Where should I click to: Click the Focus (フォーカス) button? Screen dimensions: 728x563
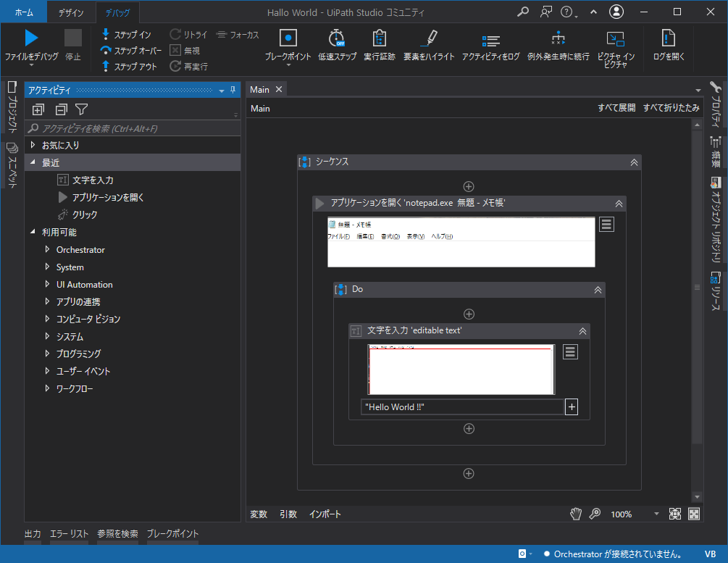238,34
